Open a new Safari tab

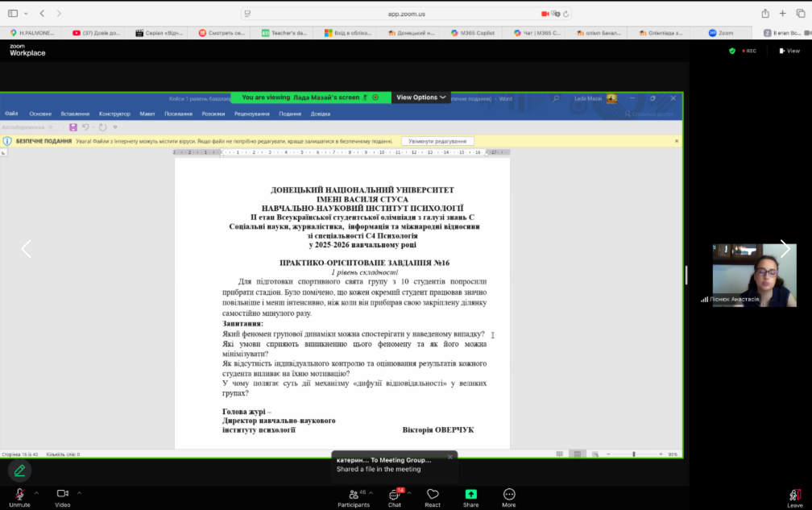pyautogui.click(x=782, y=14)
